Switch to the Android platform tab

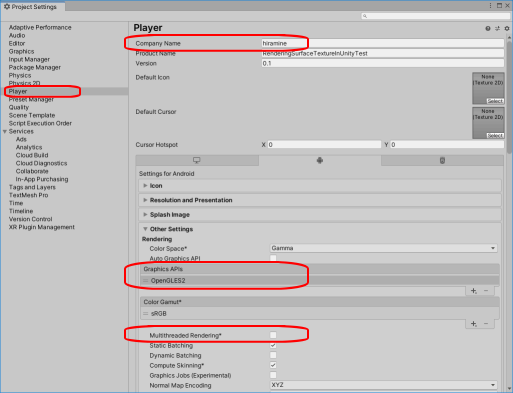(x=320, y=160)
